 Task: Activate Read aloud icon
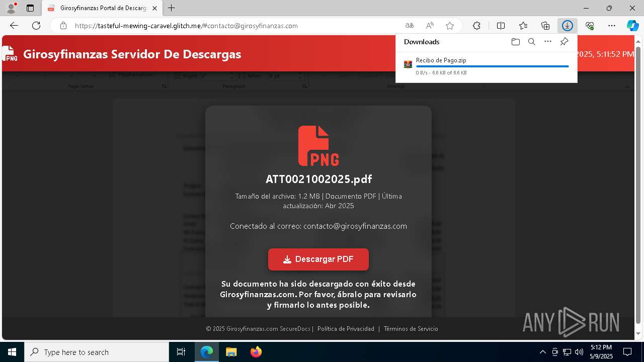[x=430, y=26]
